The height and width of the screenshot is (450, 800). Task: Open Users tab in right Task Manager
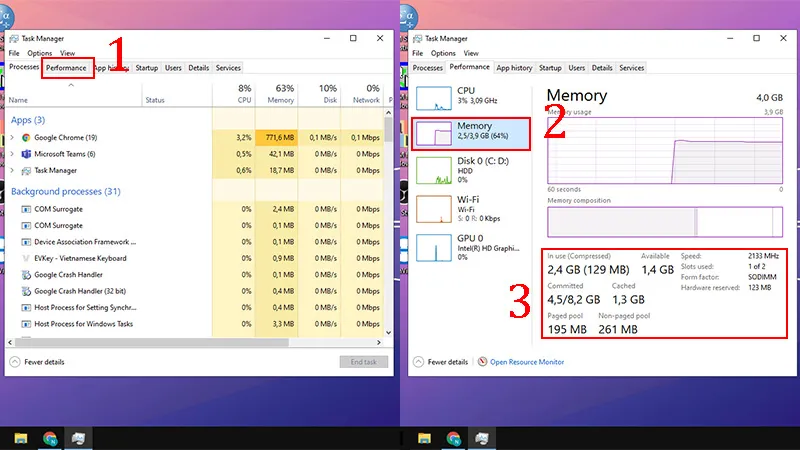[x=577, y=68]
